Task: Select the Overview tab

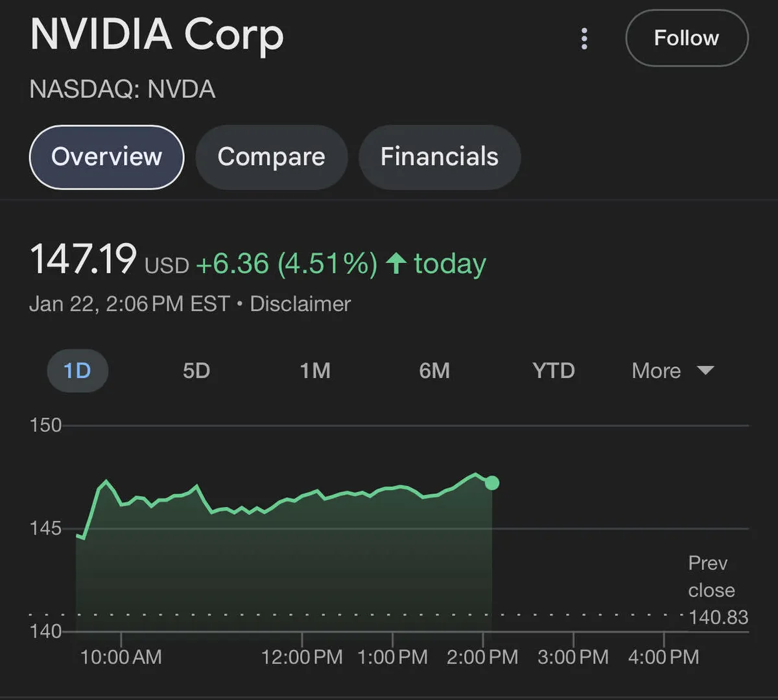Action: [x=107, y=157]
